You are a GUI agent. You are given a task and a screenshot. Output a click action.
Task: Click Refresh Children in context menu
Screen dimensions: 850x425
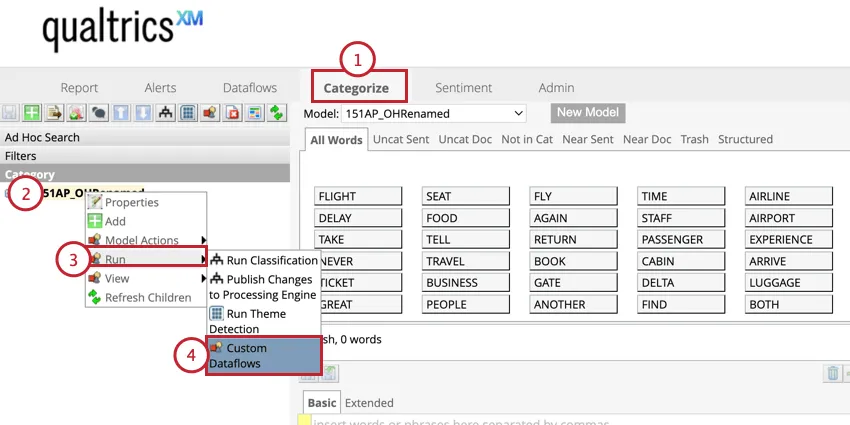pos(146,297)
